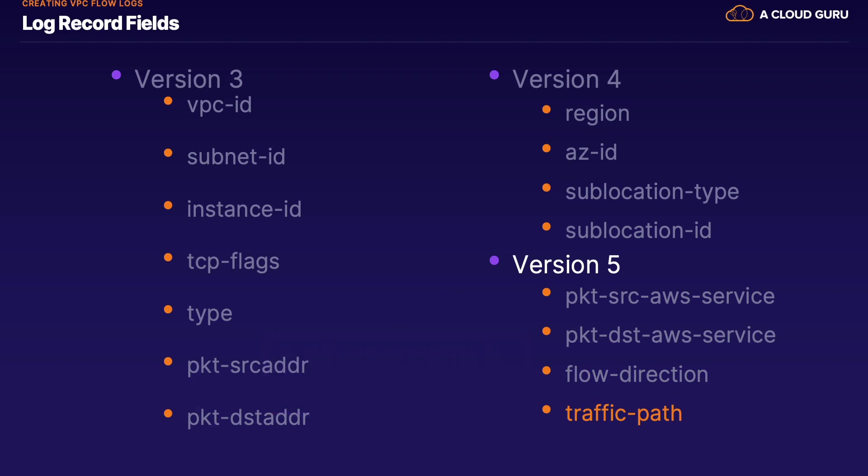Click the instance-id field entry
The height and width of the screenshot is (476, 868).
[244, 209]
